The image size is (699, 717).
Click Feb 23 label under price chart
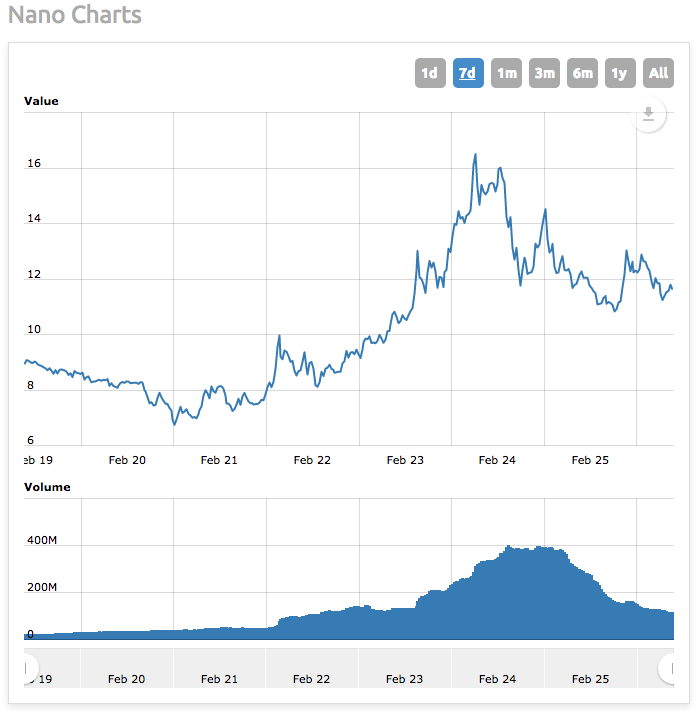(x=405, y=460)
